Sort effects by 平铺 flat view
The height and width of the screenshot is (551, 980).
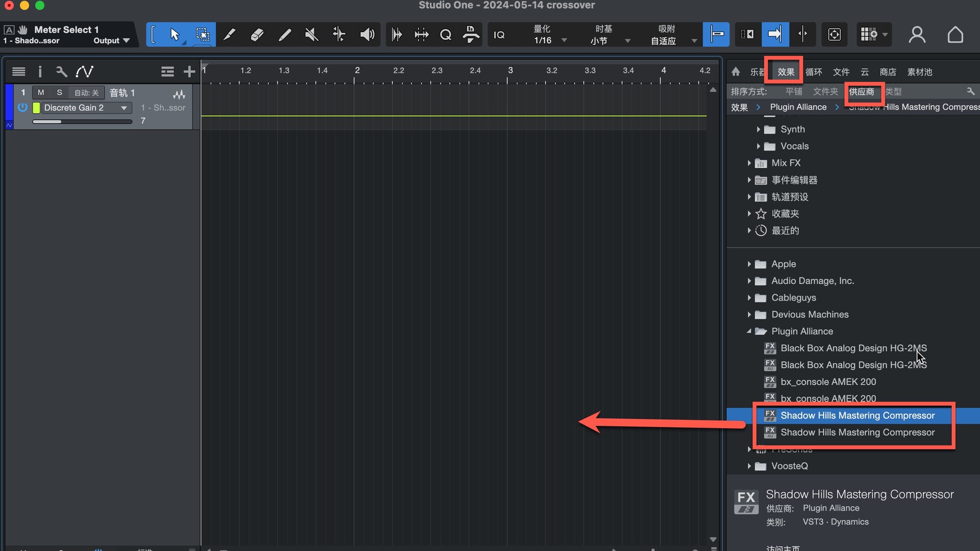[x=794, y=91]
